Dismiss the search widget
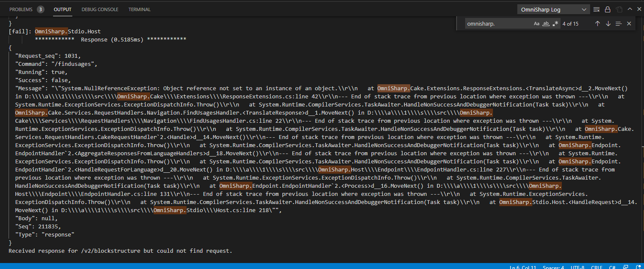 [x=629, y=24]
